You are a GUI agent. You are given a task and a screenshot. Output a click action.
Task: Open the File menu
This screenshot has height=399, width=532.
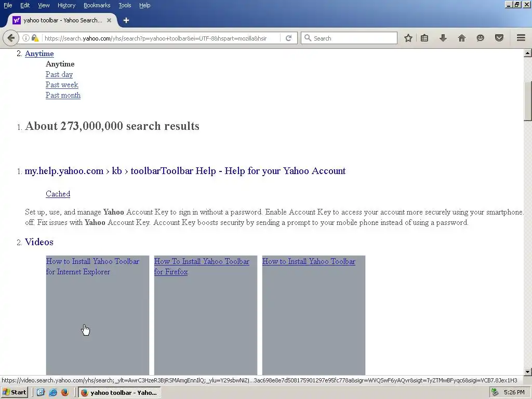8,5
